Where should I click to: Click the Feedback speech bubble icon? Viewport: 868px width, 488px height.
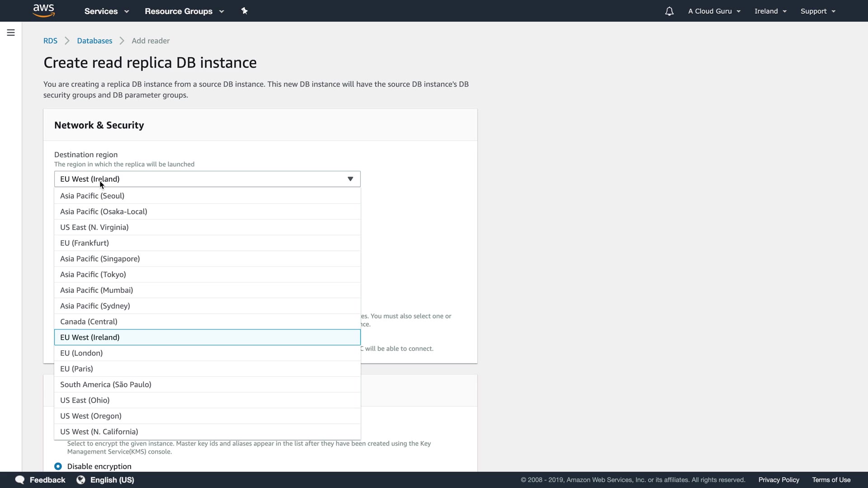click(x=20, y=480)
